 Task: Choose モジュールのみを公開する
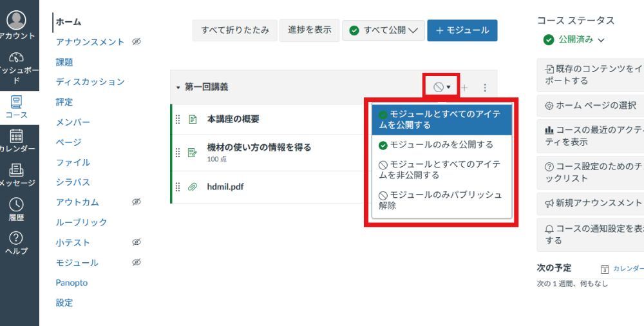(442, 145)
